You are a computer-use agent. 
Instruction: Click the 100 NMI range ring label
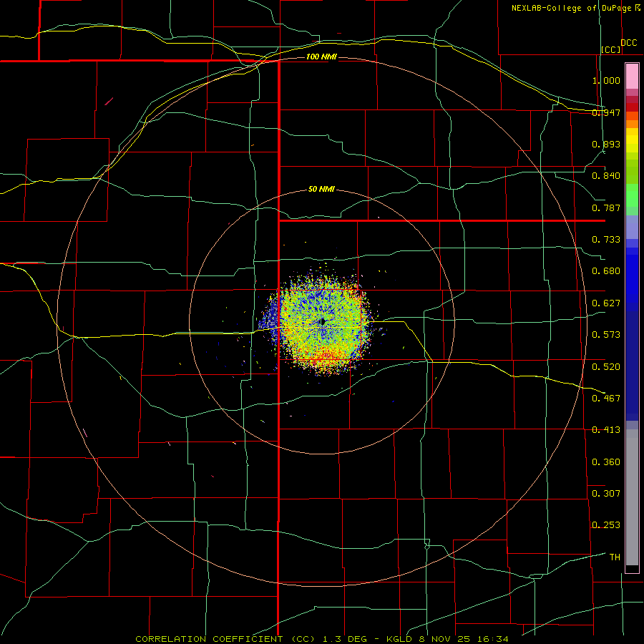pyautogui.click(x=321, y=57)
